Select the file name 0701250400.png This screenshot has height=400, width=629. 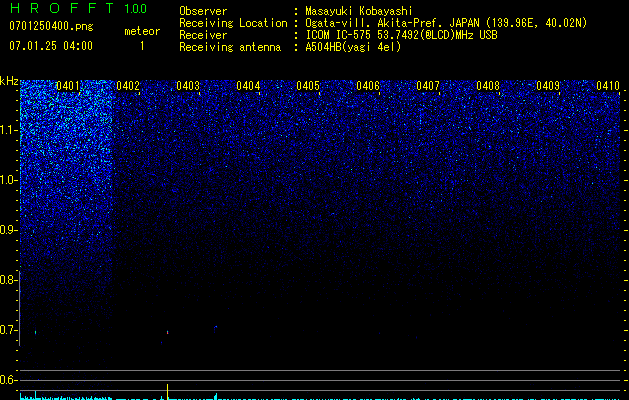click(51, 26)
